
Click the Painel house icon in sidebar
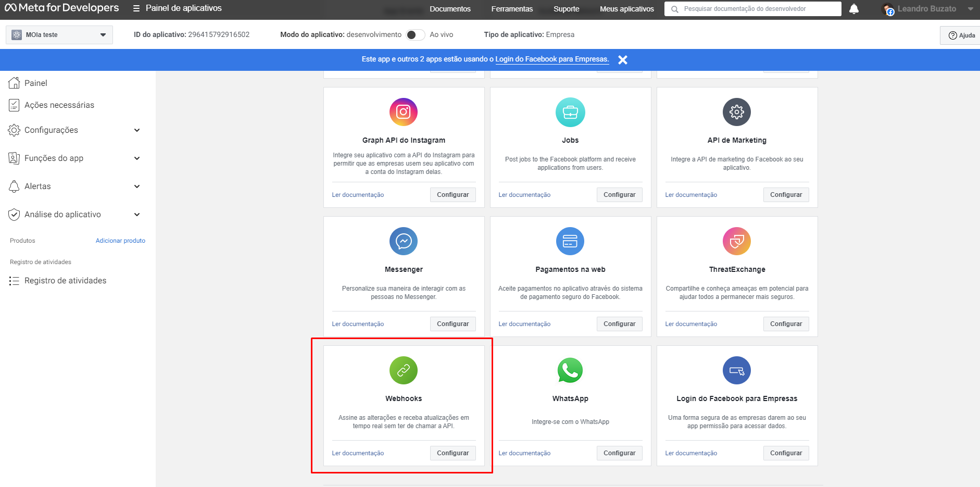click(14, 83)
